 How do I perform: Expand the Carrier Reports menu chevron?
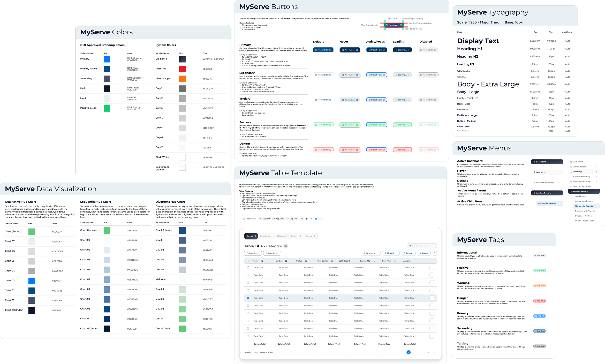[x=597, y=167]
